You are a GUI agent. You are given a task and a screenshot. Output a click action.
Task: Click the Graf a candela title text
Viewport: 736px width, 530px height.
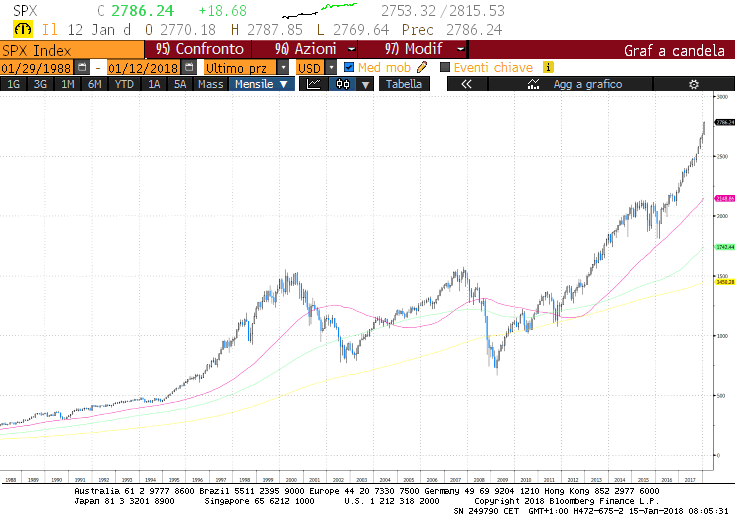tap(674, 50)
